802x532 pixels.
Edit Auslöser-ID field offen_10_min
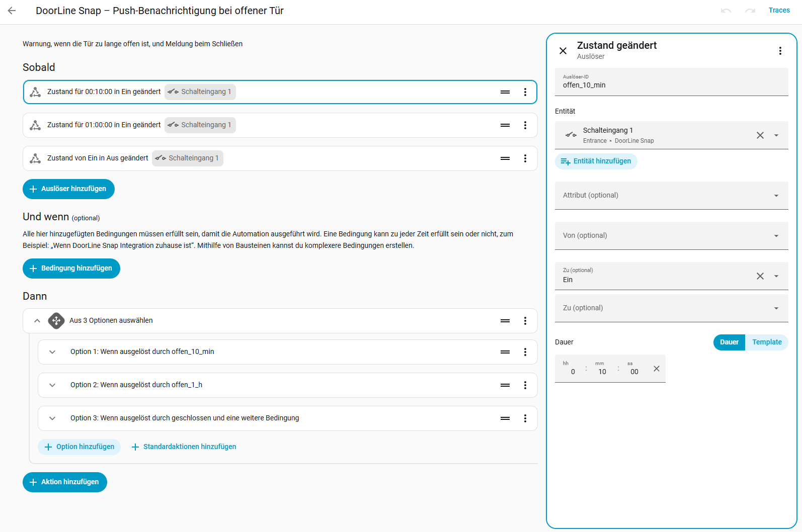(x=671, y=82)
